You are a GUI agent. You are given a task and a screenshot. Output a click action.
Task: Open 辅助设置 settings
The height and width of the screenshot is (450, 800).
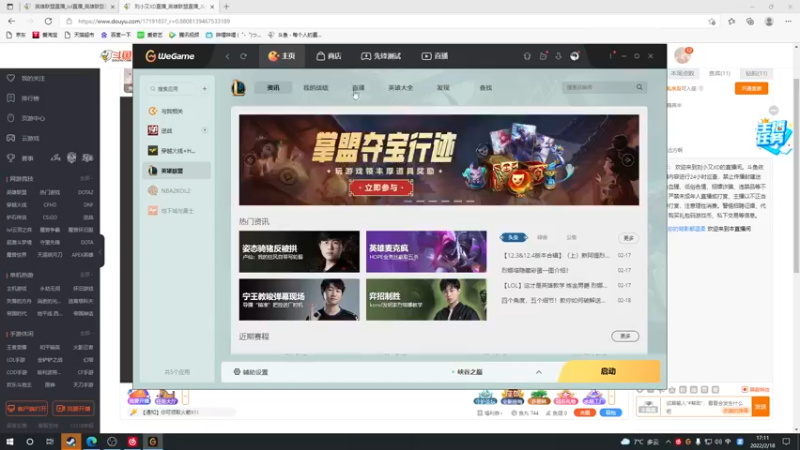click(251, 372)
